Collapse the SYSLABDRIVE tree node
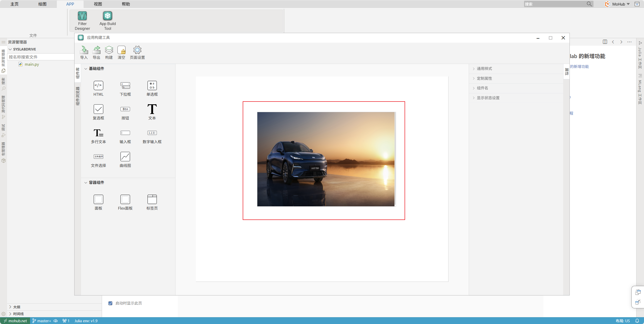Viewport: 644px width, 324px height. (x=10, y=49)
